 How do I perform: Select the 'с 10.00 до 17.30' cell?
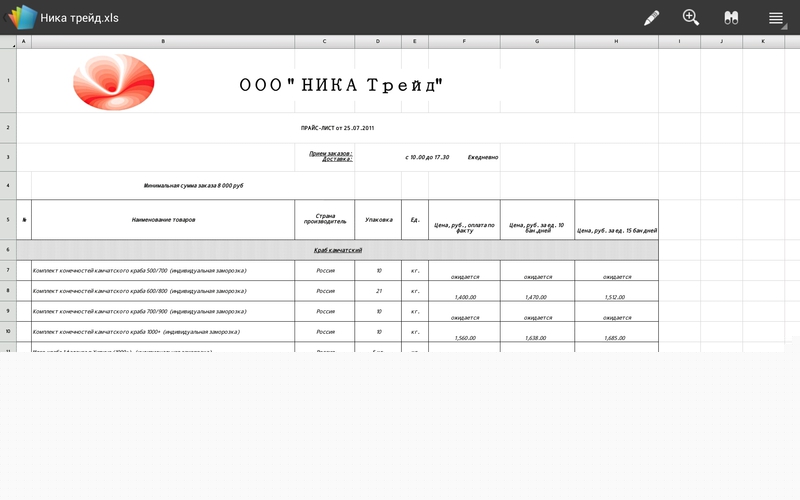pyautogui.click(x=427, y=157)
